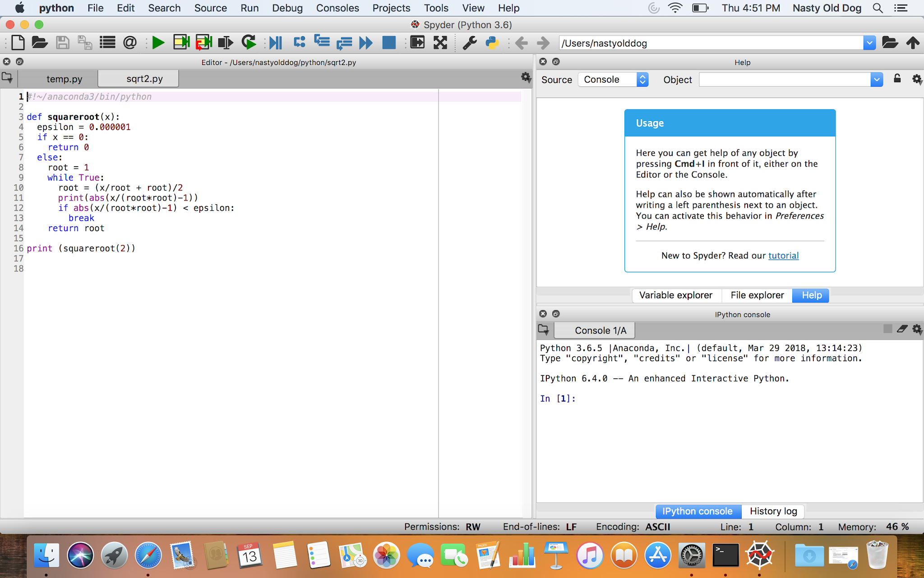Click the Debug file icon in toolbar
The height and width of the screenshot is (578, 924).
[x=275, y=43]
